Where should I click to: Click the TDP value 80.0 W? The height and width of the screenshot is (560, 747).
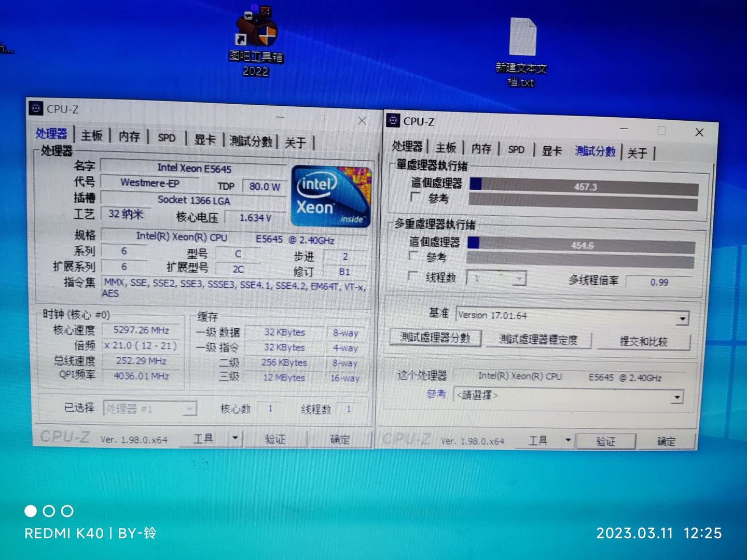[x=264, y=187]
